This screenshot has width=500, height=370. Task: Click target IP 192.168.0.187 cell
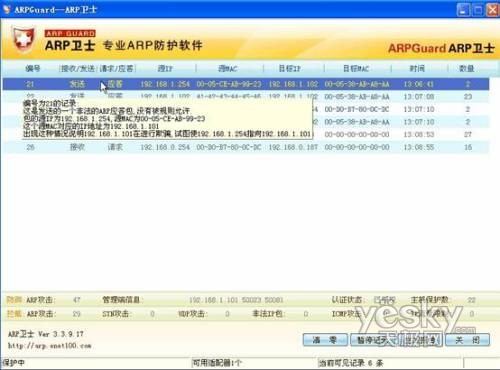pyautogui.click(x=293, y=147)
